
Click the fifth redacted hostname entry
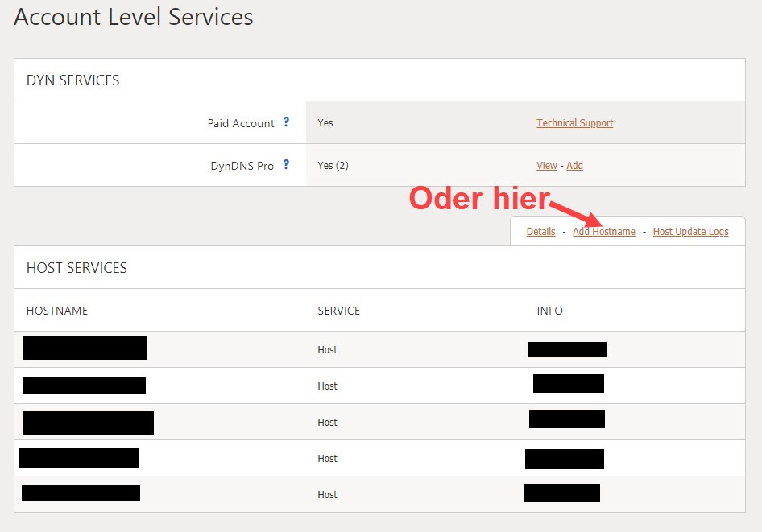point(81,493)
